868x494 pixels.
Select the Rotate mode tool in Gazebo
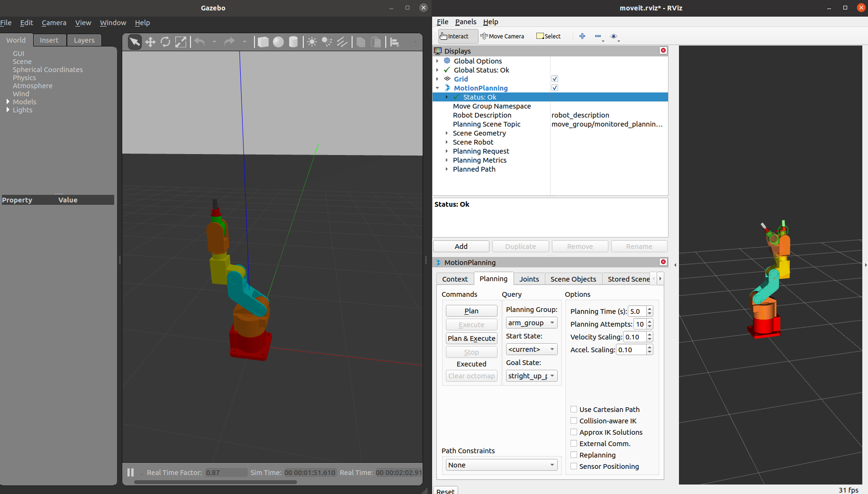[x=165, y=42]
